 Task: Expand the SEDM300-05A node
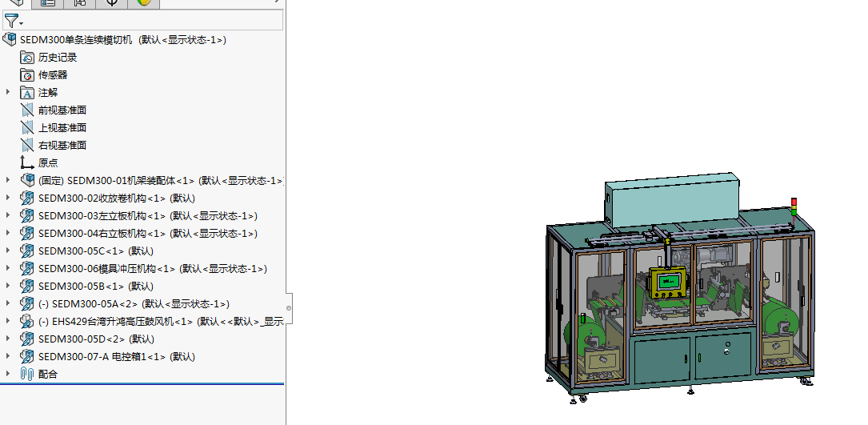(8, 303)
